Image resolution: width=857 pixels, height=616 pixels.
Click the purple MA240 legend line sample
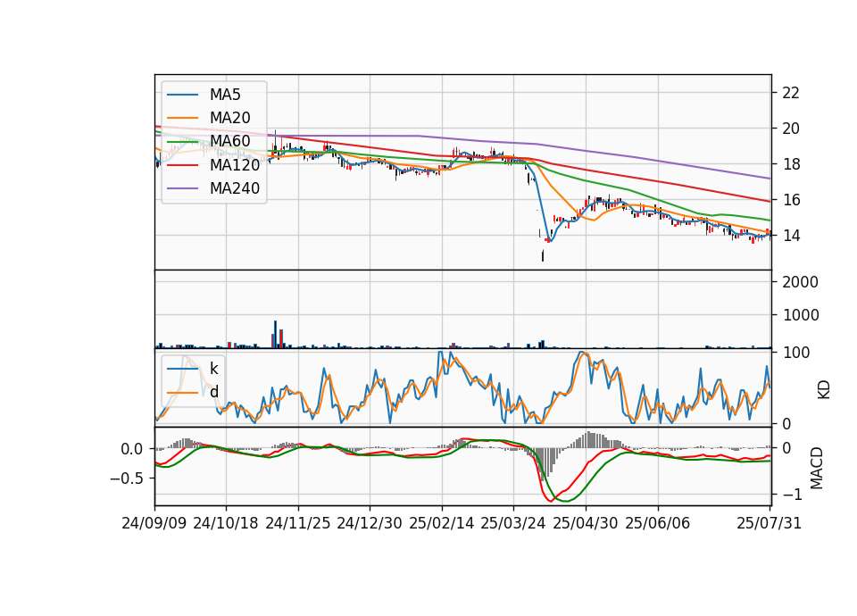point(182,188)
